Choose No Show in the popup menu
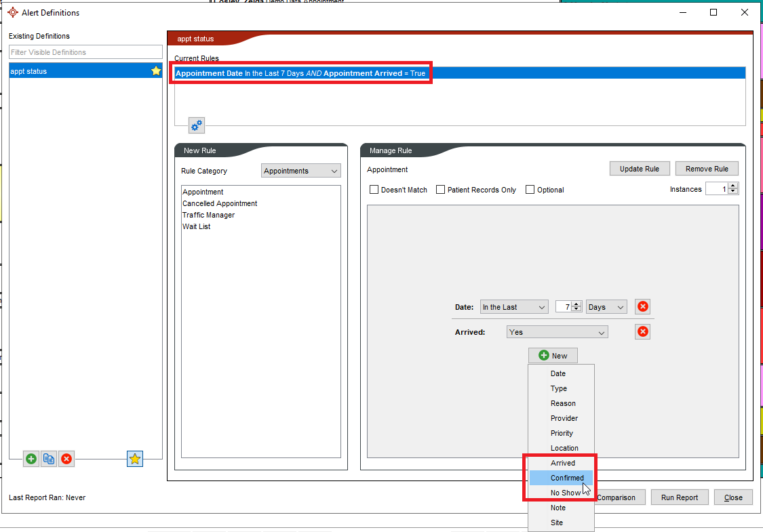Screen dimensions: 763x532 pyautogui.click(x=565, y=493)
